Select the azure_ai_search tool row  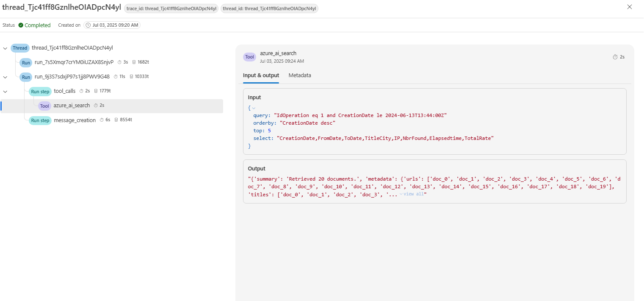tap(112, 106)
